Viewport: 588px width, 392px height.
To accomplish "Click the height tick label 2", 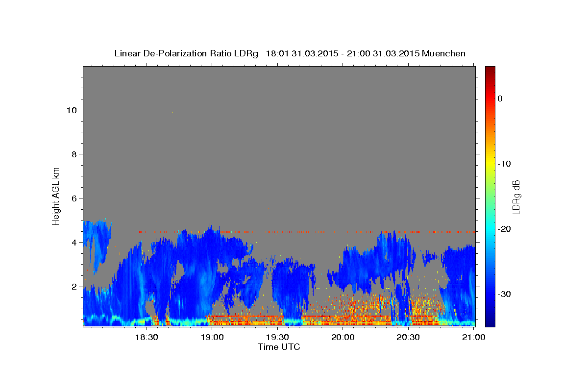I will pyautogui.click(x=74, y=286).
